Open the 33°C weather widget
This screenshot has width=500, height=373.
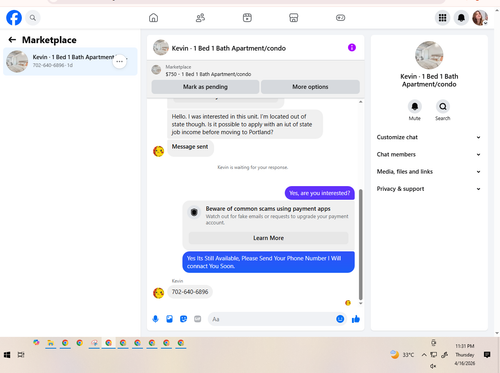pyautogui.click(x=402, y=355)
